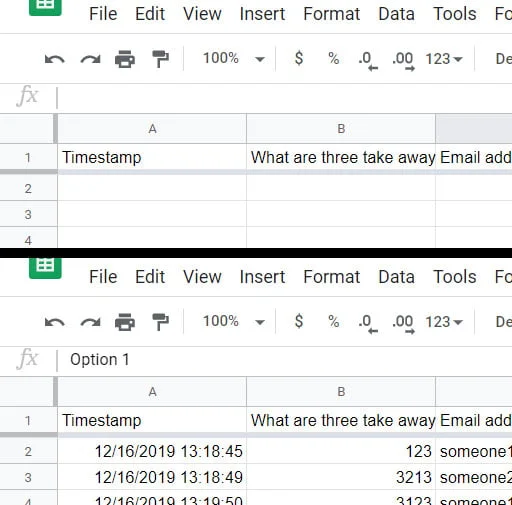This screenshot has height=505, width=512.
Task: Decrease decimal places in top toolbar
Action: coord(368,61)
